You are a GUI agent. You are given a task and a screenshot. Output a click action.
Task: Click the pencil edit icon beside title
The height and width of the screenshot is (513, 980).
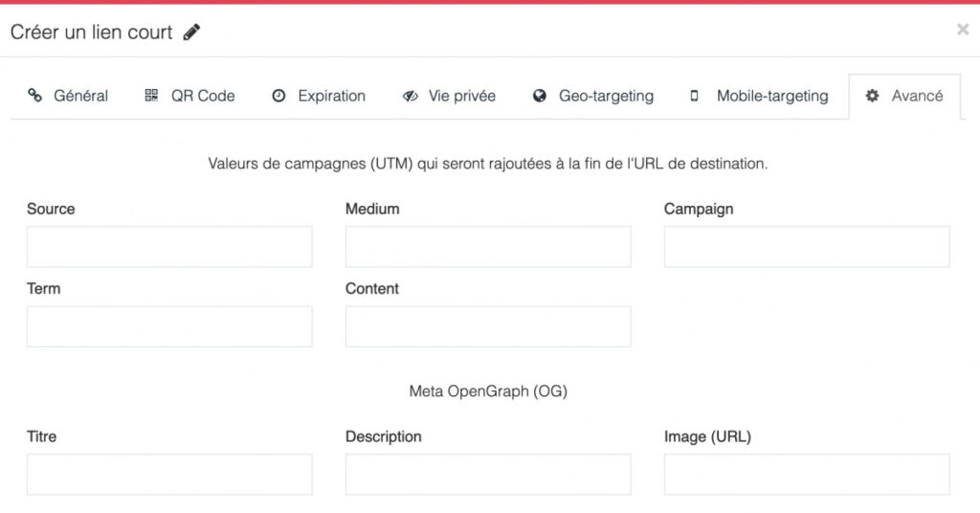pos(192,33)
